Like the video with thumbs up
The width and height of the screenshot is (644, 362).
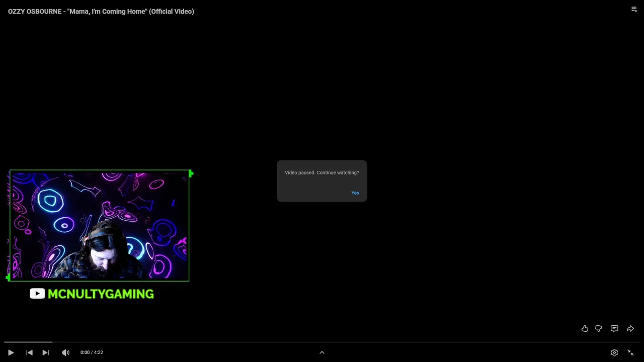pos(585,328)
